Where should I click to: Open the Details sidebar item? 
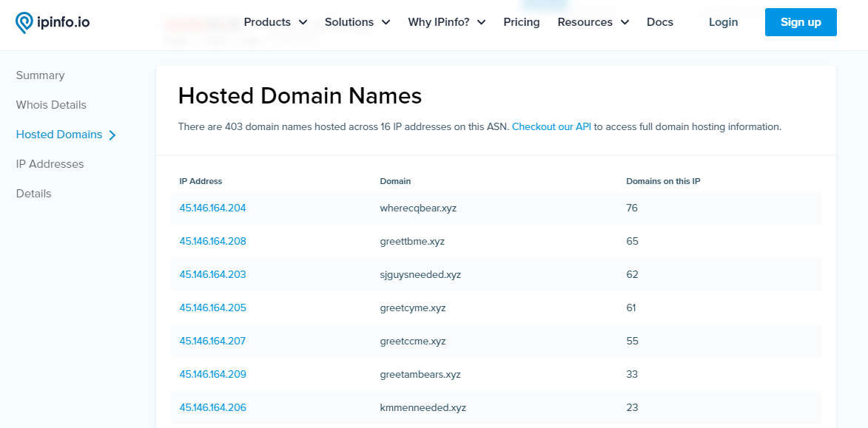[x=33, y=194]
